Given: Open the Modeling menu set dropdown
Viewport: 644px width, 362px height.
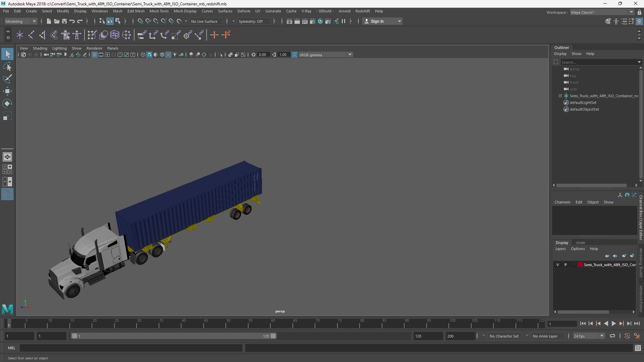Looking at the screenshot, I should [21, 21].
